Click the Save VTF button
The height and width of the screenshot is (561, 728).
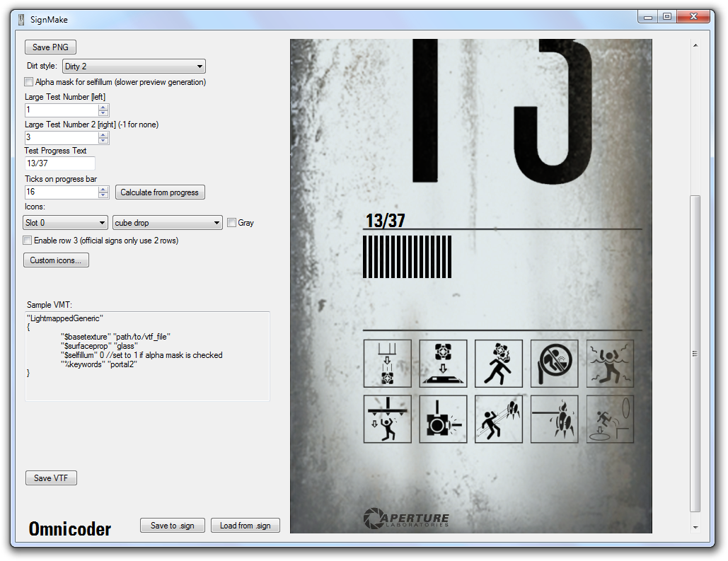(x=51, y=478)
